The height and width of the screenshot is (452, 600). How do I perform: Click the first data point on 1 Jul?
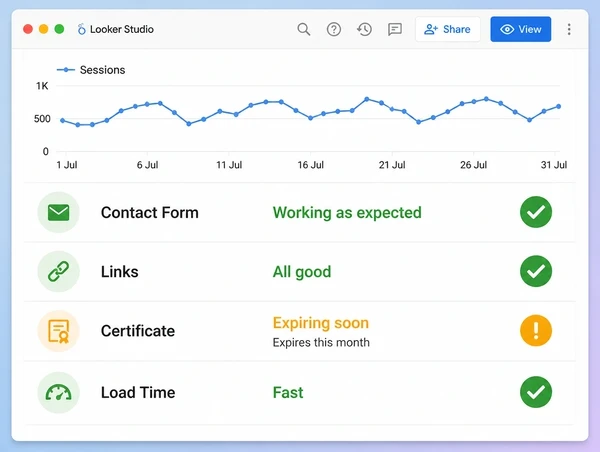coord(62,120)
